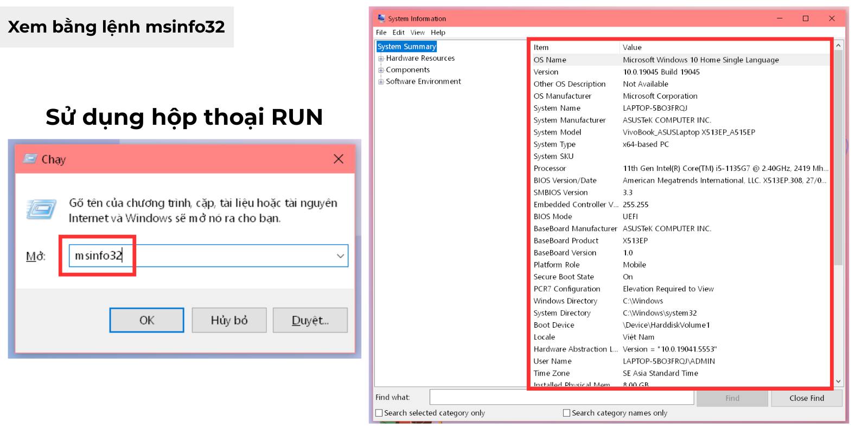Enable 'Search selected category only' checkbox
This screenshot has width=868, height=434.
pos(379,413)
